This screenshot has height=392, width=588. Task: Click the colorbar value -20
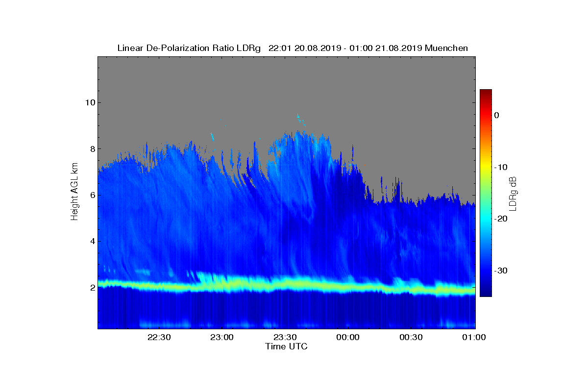[x=500, y=219]
